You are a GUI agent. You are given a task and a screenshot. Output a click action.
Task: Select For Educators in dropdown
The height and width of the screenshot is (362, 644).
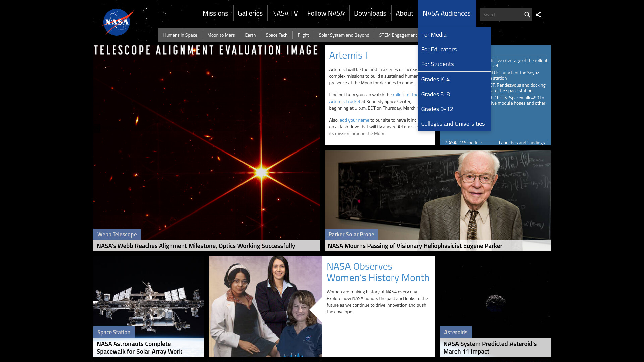(x=454, y=49)
